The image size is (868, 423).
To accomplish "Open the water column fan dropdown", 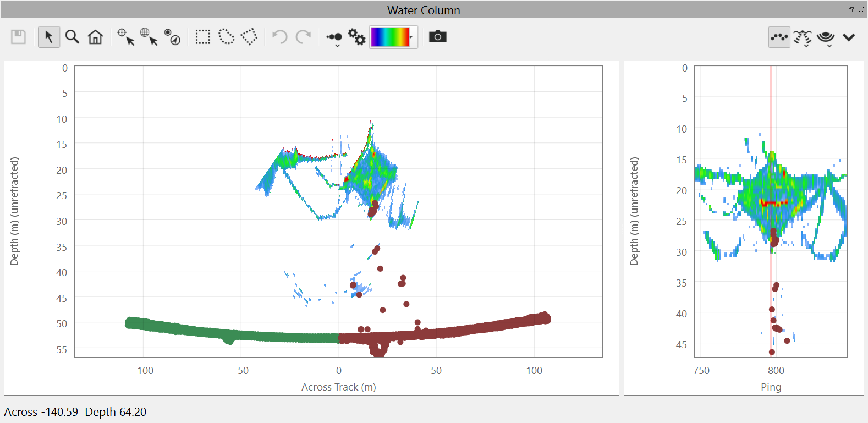I will 826,37.
